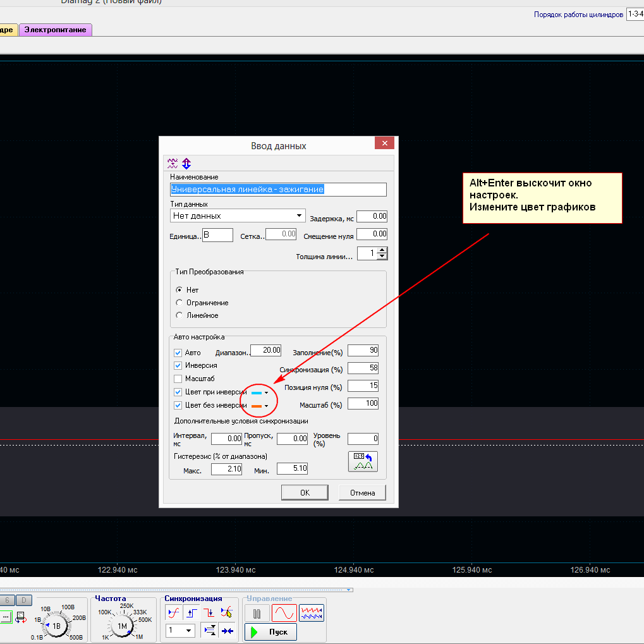Click the Заполнение(%) field showing 90
644x644 pixels.
(363, 350)
